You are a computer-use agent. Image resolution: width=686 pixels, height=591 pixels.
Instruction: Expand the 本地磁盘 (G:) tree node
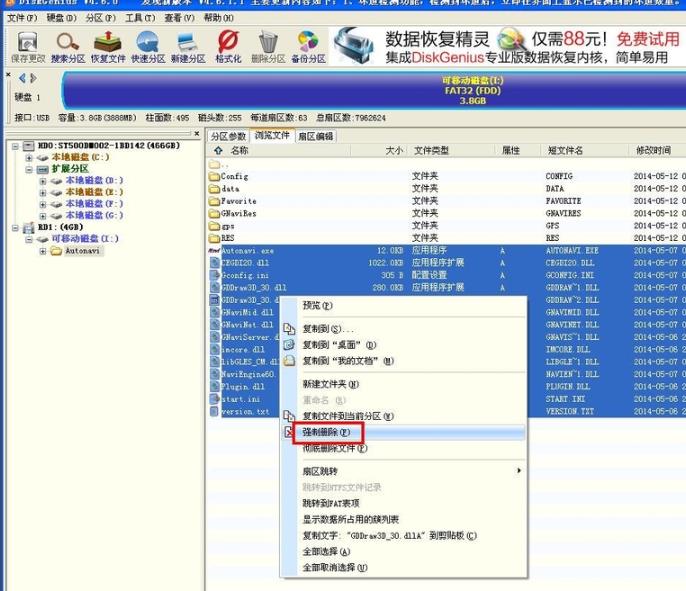43,216
